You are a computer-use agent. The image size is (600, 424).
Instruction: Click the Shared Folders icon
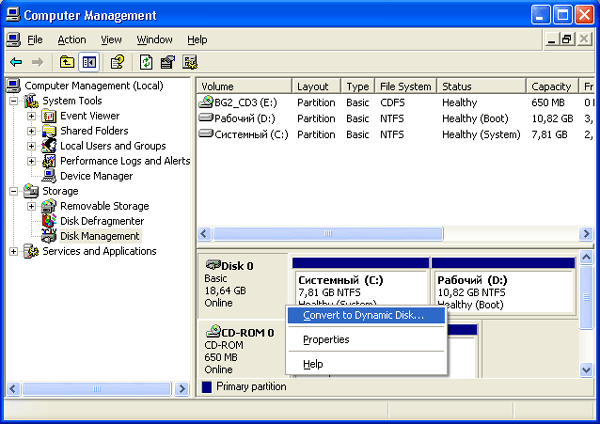[x=49, y=131]
